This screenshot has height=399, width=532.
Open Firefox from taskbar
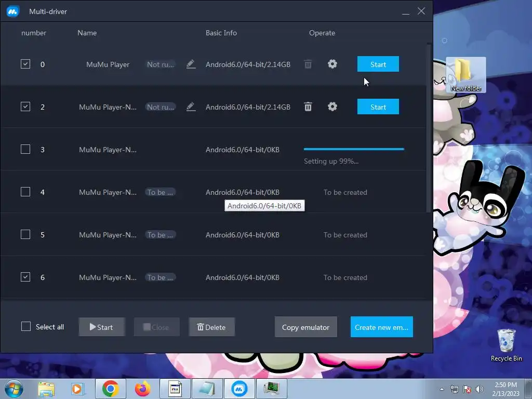click(x=142, y=389)
